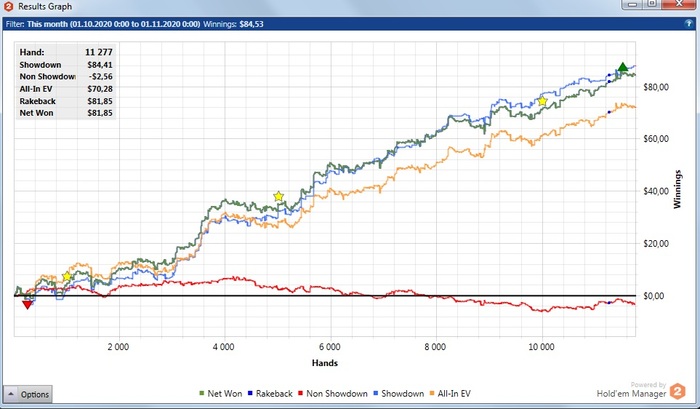This screenshot has height=409, width=700.
Task: Select the yellow star near 5 000 hands
Action: point(279,196)
